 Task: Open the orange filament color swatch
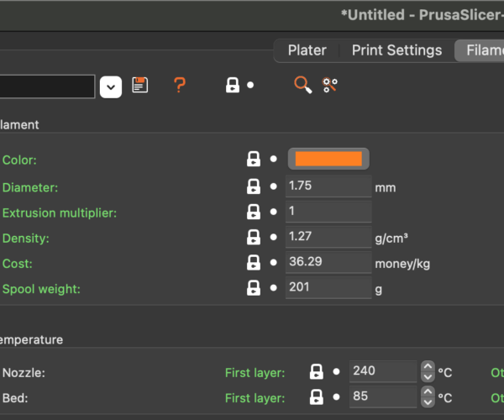(x=328, y=159)
